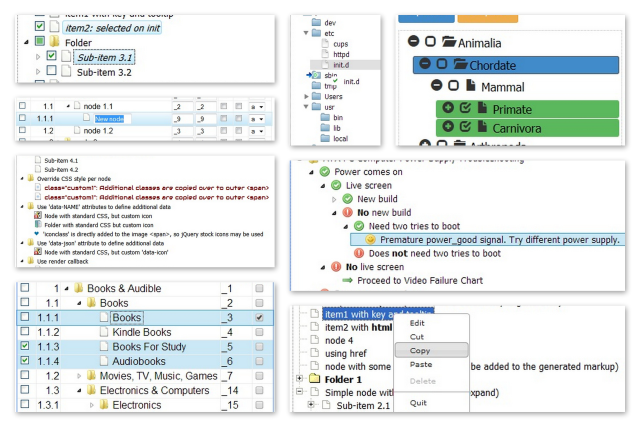This screenshot has height=427, width=640.
Task: Click the cups file in etc
Action: tap(340, 44)
